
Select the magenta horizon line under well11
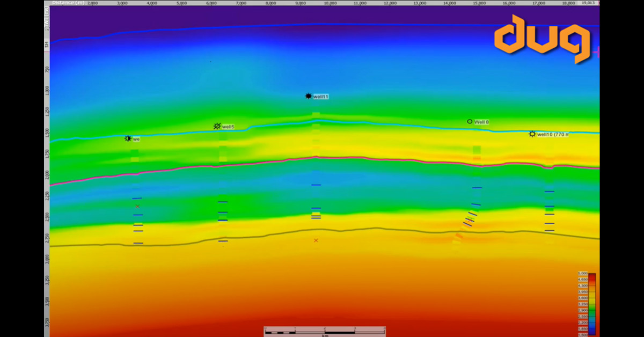pyautogui.click(x=316, y=157)
